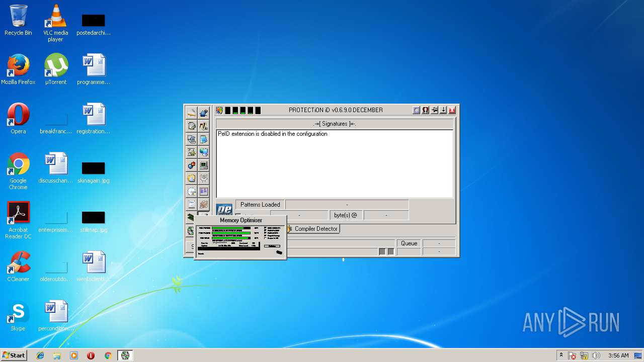Open Windows Media Player from taskbar
644x362 pixels.
tap(74, 355)
